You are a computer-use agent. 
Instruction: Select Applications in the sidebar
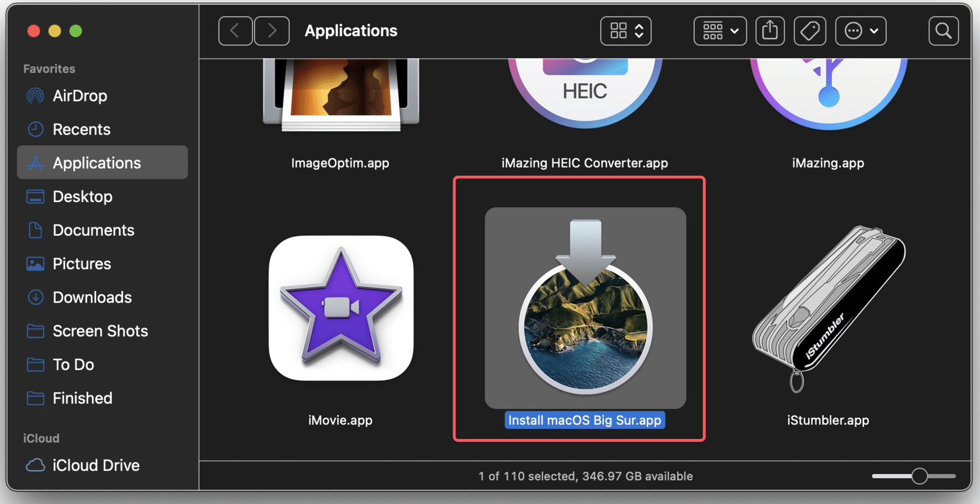coord(97,163)
